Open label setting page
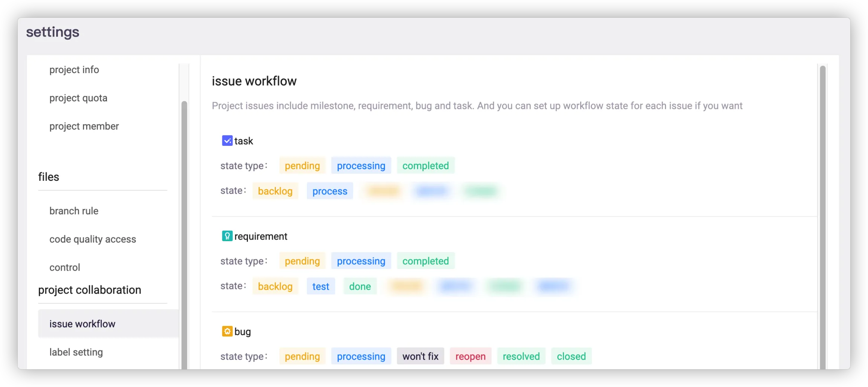 [x=76, y=352]
